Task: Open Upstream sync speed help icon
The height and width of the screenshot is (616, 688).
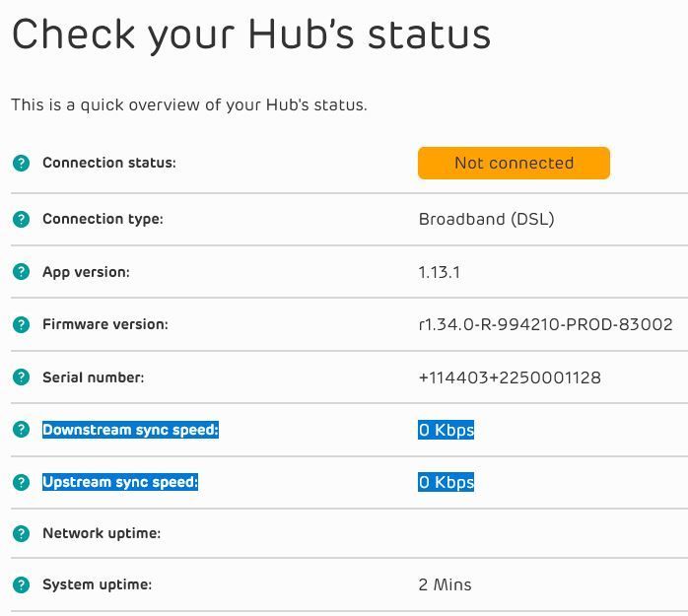Action: 21,482
